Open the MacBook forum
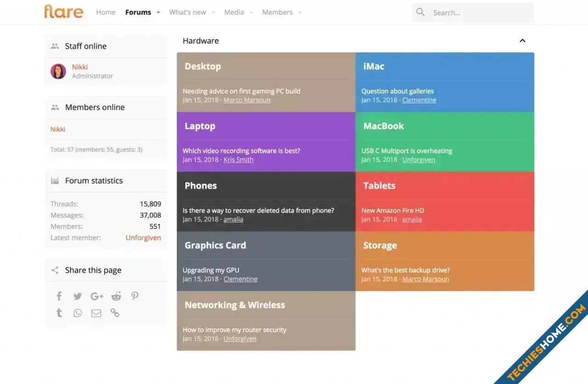Image resolution: width=588 pixels, height=384 pixels. [384, 126]
